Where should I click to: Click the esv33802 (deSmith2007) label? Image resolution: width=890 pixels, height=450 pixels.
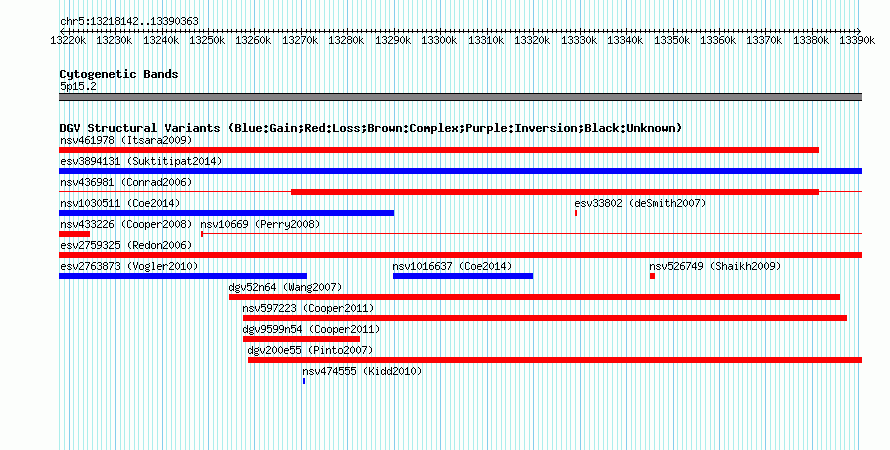click(640, 203)
